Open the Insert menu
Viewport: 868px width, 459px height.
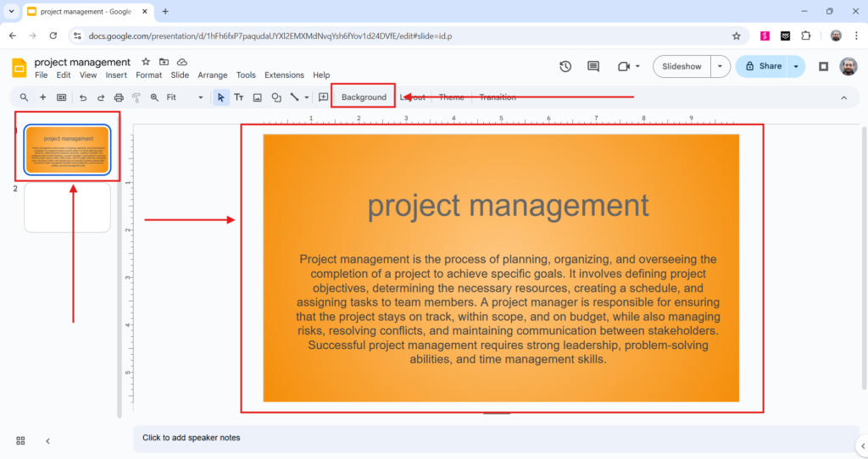[116, 75]
